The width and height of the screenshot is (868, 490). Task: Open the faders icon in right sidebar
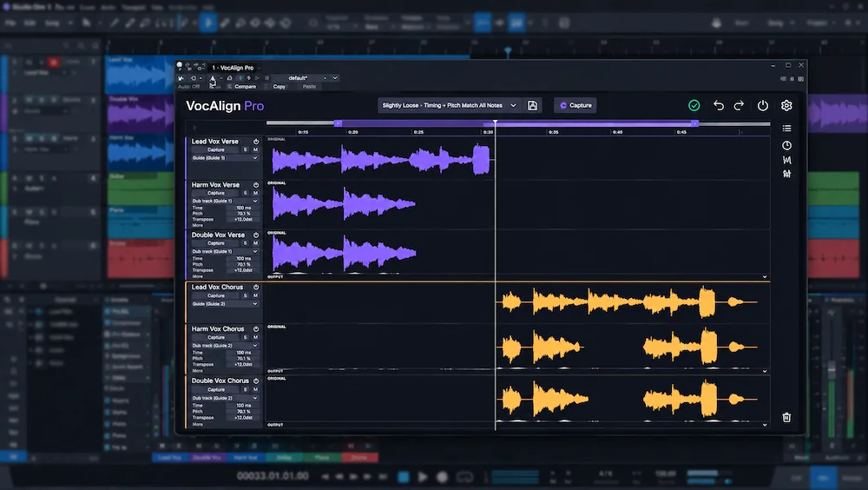[786, 174]
